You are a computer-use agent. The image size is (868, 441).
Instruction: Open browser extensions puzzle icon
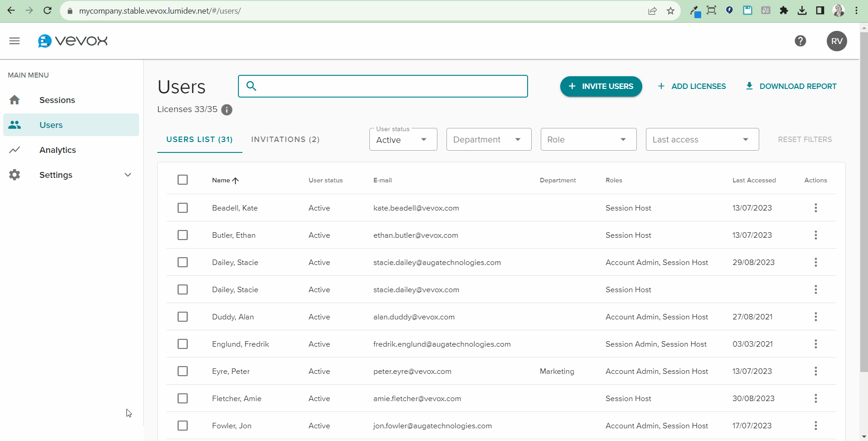[784, 10]
